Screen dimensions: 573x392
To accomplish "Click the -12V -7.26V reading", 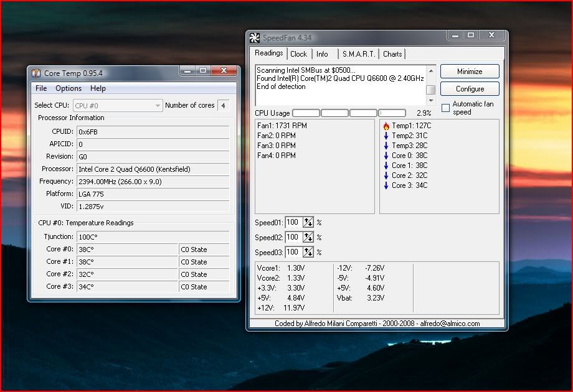I will pyautogui.click(x=361, y=268).
